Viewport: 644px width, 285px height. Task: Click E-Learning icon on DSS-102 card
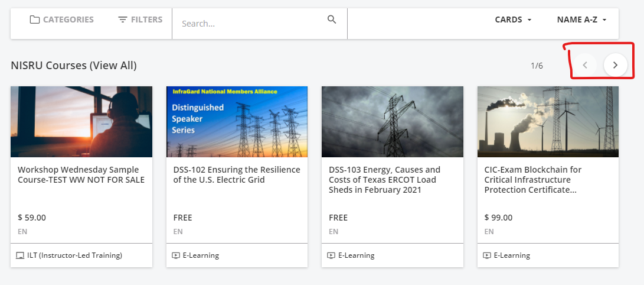[176, 255]
